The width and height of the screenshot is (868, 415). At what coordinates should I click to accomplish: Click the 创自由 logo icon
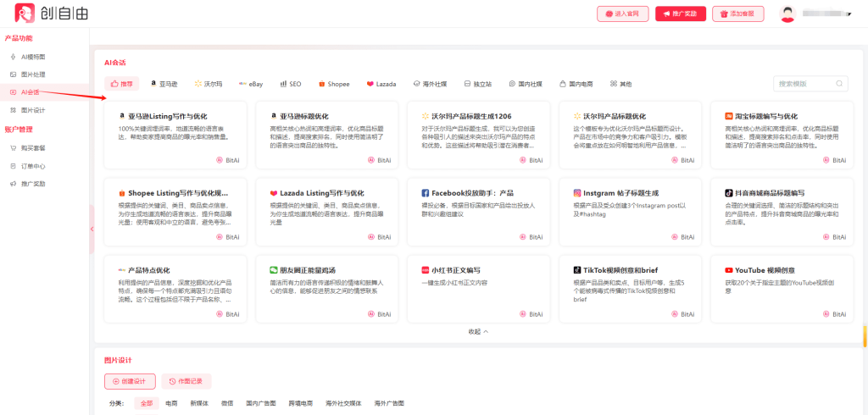point(25,14)
